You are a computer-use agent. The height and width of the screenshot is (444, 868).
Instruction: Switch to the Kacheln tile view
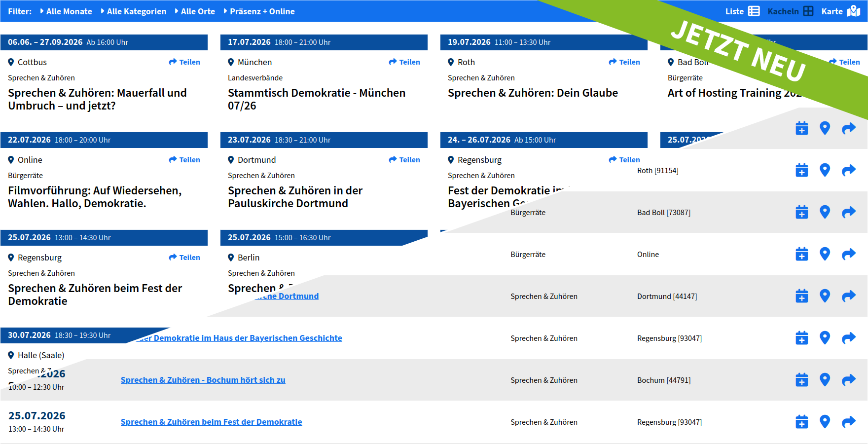pyautogui.click(x=790, y=11)
